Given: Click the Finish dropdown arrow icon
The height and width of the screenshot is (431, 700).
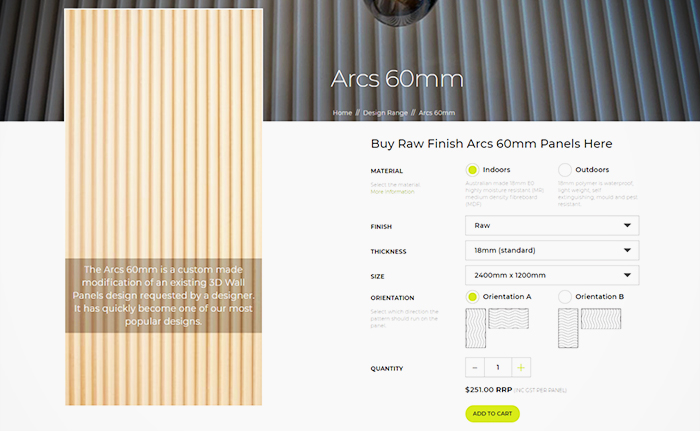Looking at the screenshot, I should (627, 226).
